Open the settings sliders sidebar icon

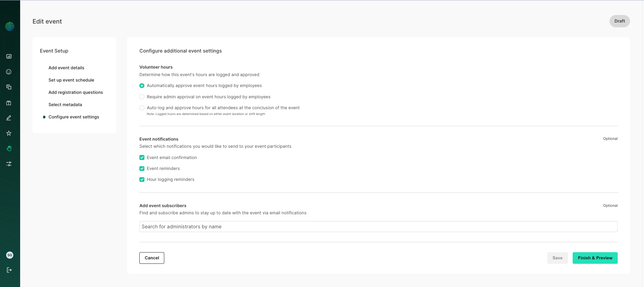coord(9,164)
